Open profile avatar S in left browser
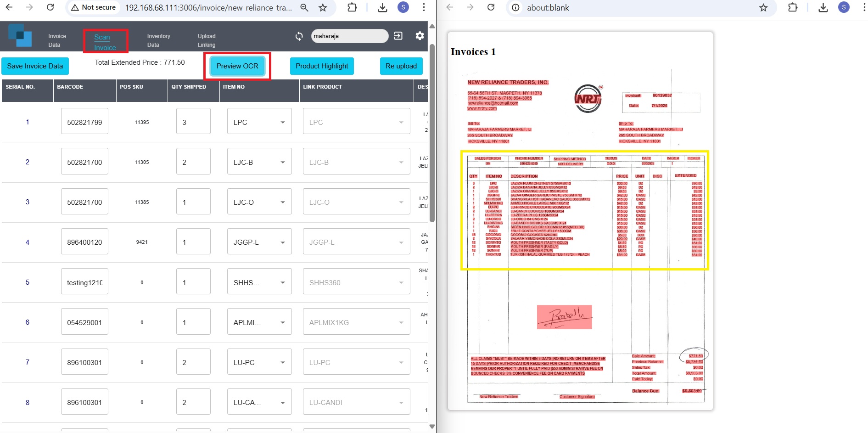This screenshot has width=868, height=433. pos(403,7)
